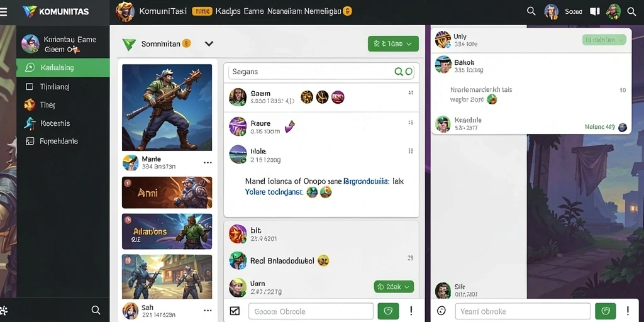Open the green 1Gae dropdown button
This screenshot has width=644, height=322.
(393, 43)
